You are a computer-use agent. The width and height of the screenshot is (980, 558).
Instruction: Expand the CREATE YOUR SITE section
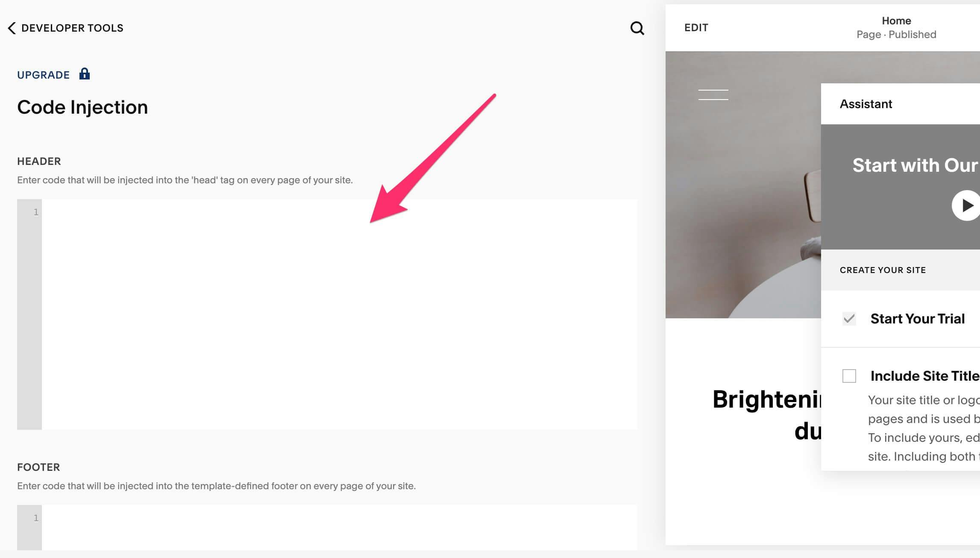click(883, 270)
